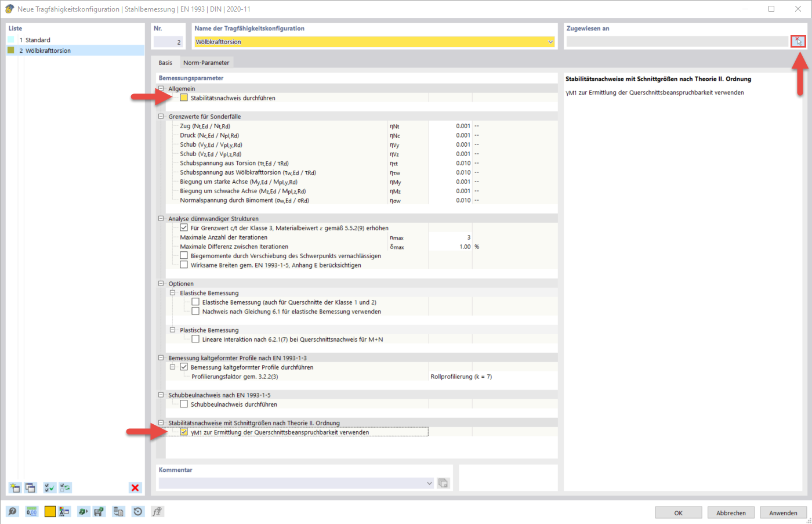Enable Stabilitätsnachweis durchführen checkbox
Image resolution: width=812 pixels, height=524 pixels.
(x=184, y=97)
